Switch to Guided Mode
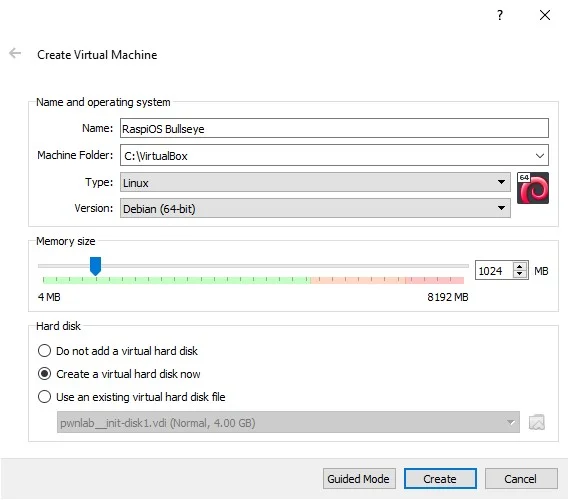 (x=359, y=479)
